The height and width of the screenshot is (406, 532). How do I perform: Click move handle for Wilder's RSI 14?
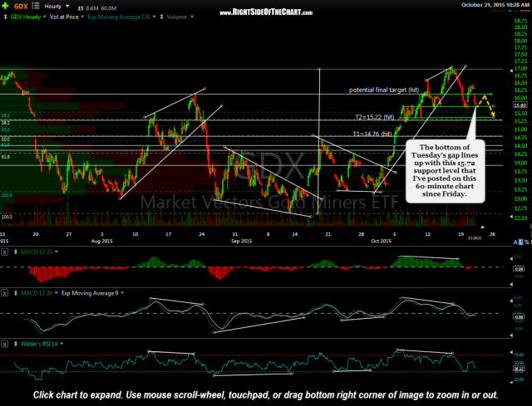16,344
